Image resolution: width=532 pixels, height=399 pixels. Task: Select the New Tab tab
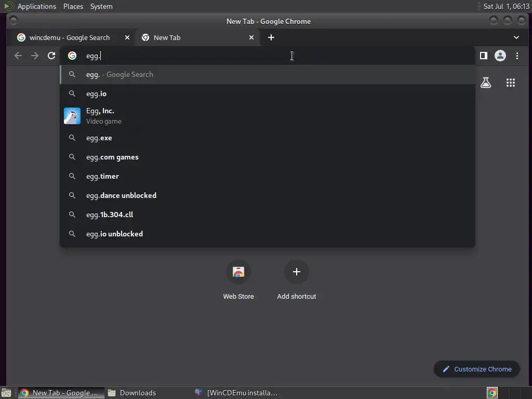(197, 37)
